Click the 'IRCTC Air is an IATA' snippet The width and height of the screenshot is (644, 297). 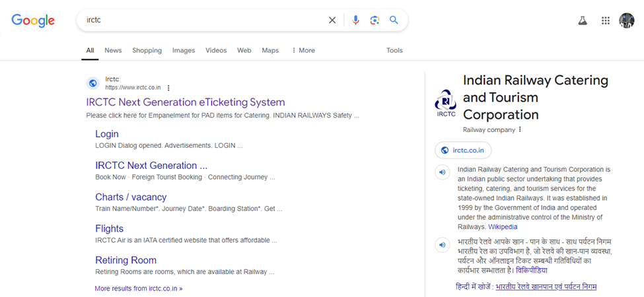click(x=186, y=240)
